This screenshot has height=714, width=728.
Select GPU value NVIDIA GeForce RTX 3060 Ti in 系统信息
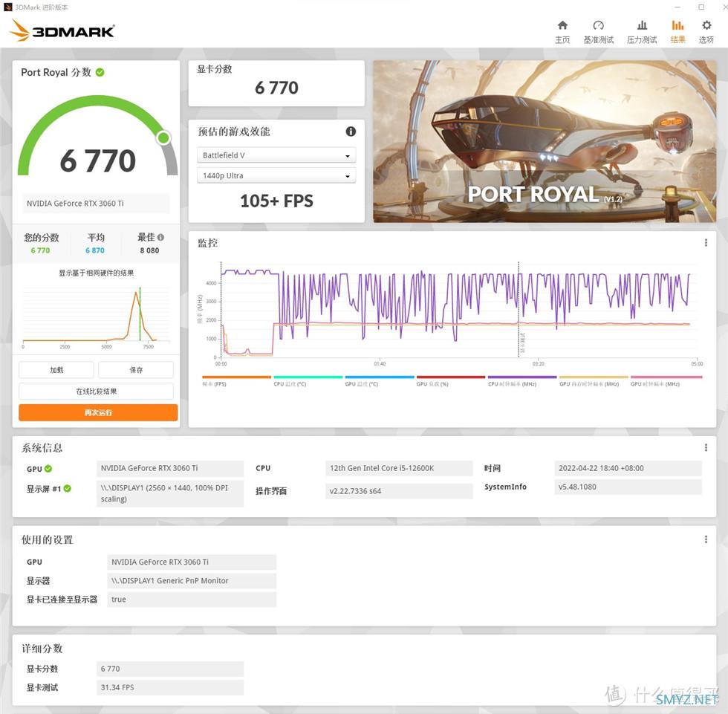click(170, 468)
